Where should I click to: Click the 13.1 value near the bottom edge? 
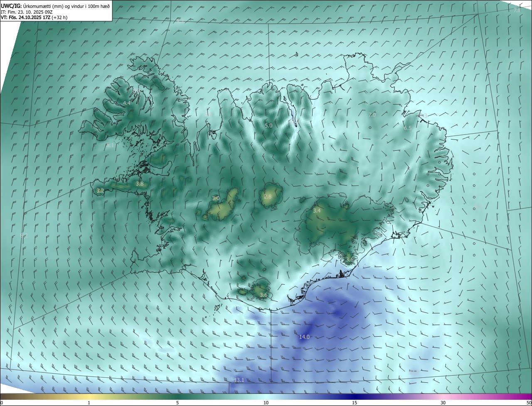click(x=239, y=380)
